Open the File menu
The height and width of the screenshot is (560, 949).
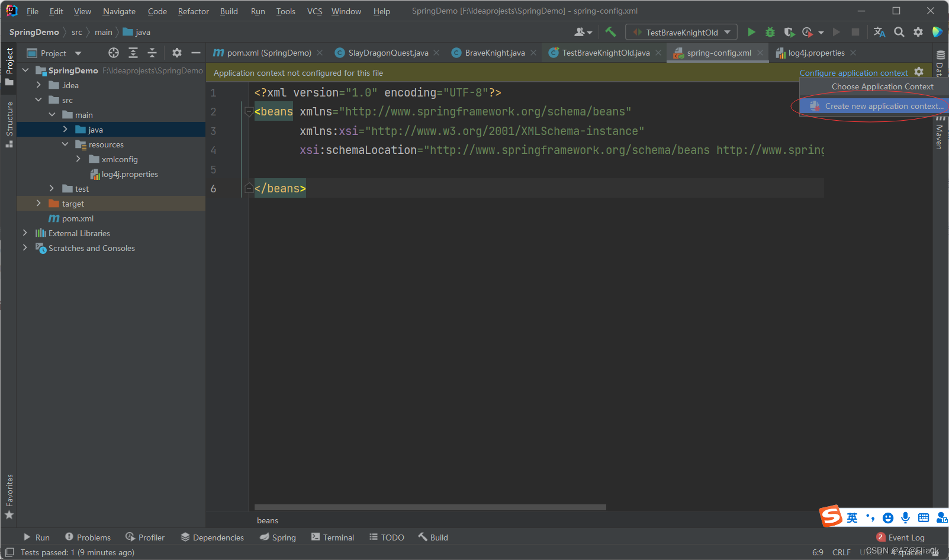click(33, 11)
